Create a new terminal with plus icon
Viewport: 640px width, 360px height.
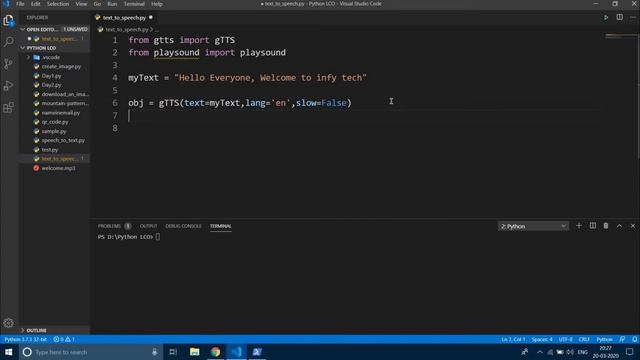coord(579,226)
